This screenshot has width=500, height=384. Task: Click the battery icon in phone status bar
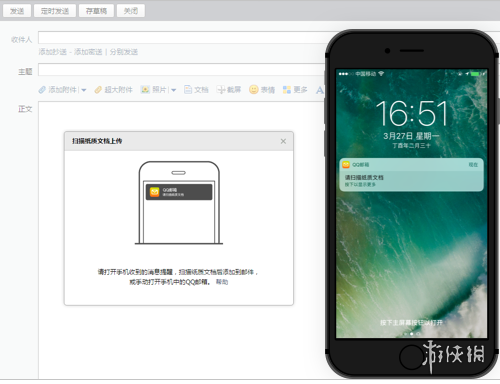tap(475, 73)
